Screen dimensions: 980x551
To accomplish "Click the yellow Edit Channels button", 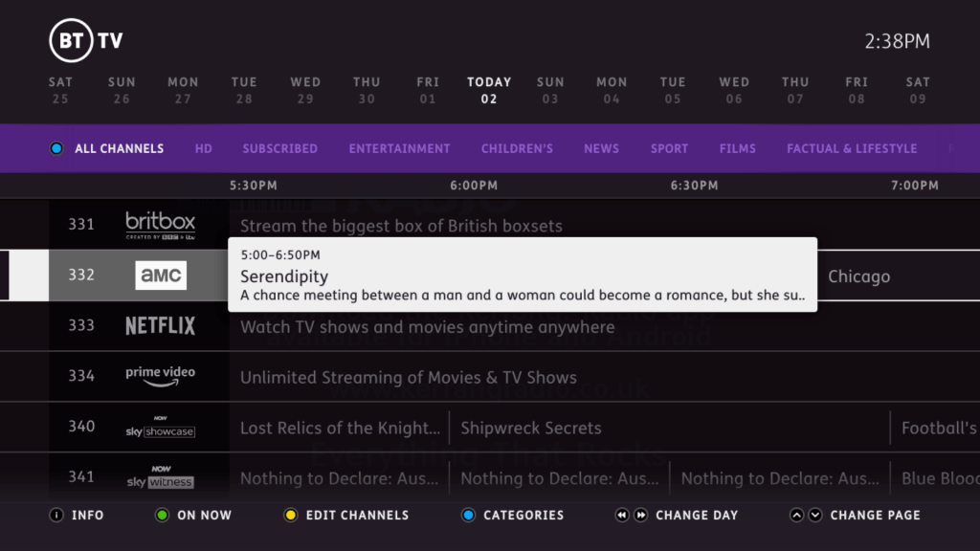I will 291,515.
